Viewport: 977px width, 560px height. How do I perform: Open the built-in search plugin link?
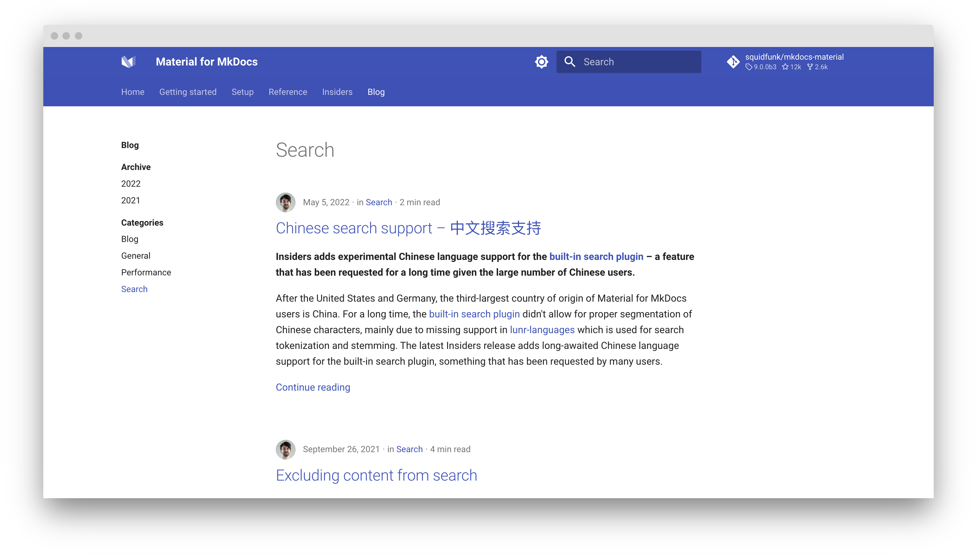pyautogui.click(x=596, y=257)
